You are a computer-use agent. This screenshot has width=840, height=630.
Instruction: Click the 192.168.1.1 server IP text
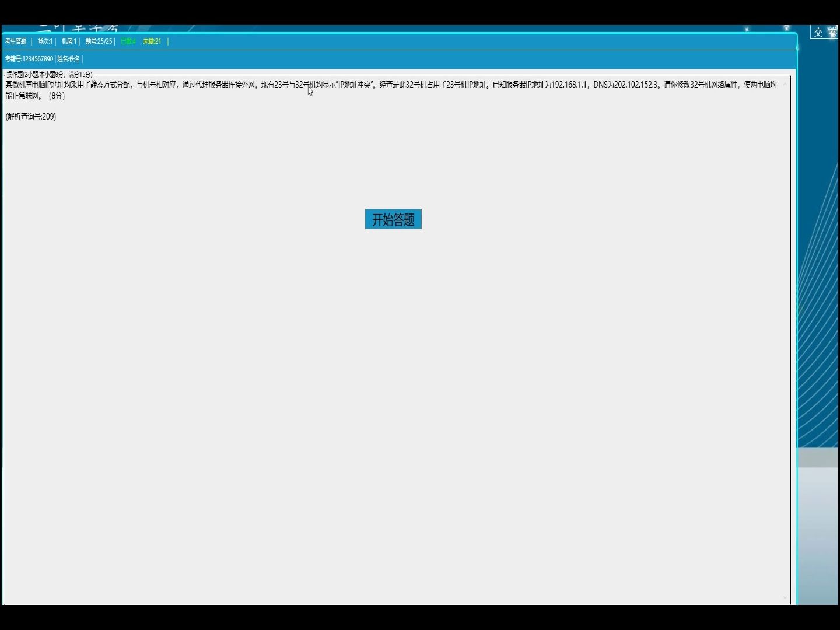[x=569, y=85]
